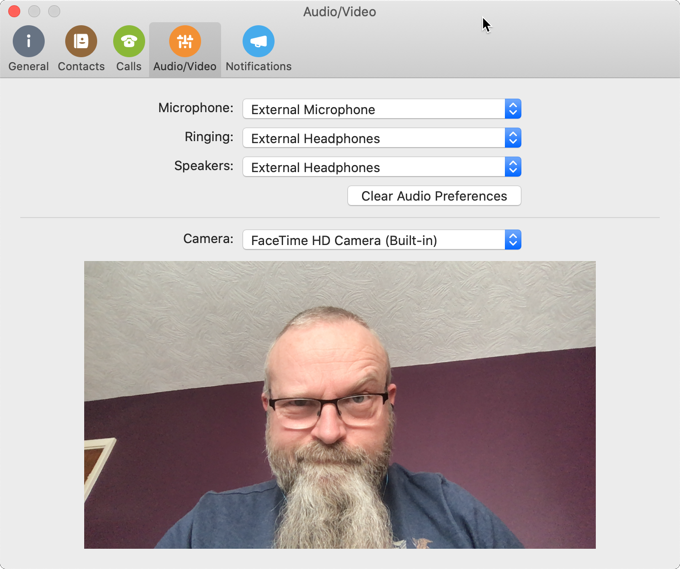Click the Ringing: label text
Screen dimensions: 680x569
(209, 137)
